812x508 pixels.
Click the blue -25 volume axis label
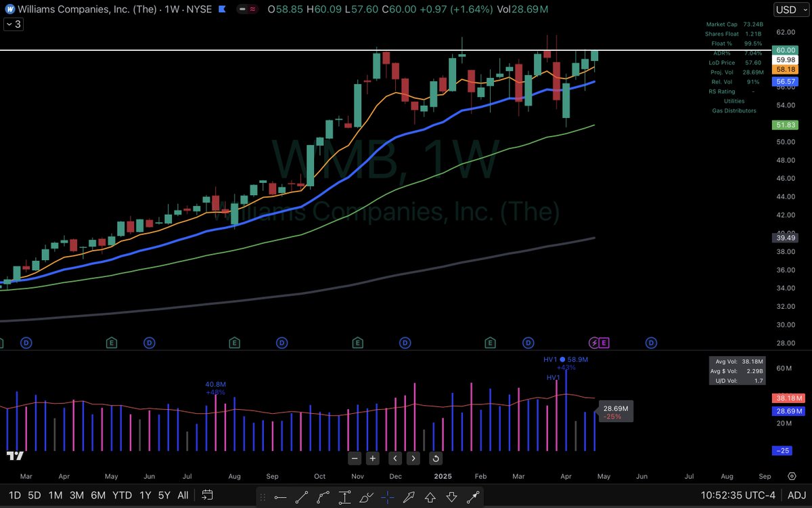(782, 450)
